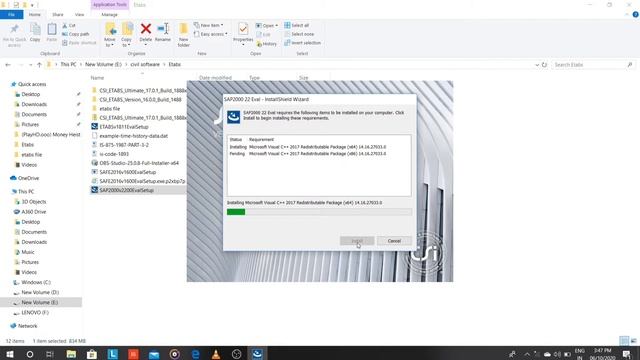Viewport: 640px width, 360px height.
Task: Select Network in the navigation pane
Action: (x=27, y=326)
